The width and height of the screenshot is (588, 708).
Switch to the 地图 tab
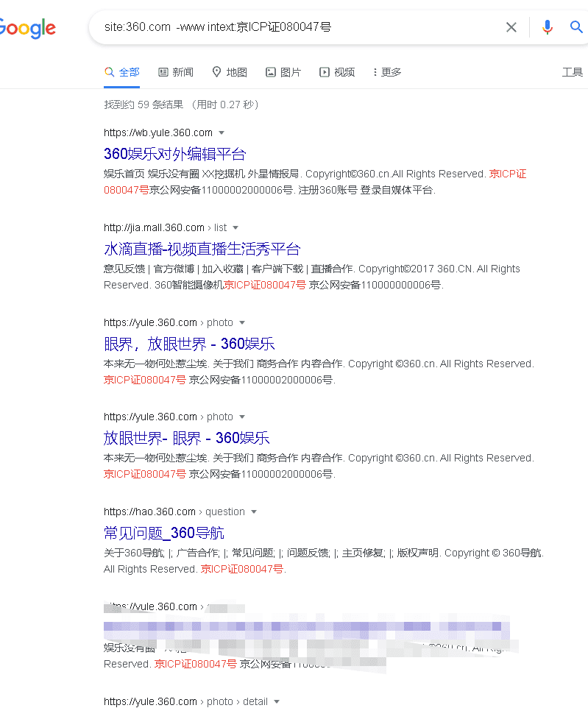(230, 72)
